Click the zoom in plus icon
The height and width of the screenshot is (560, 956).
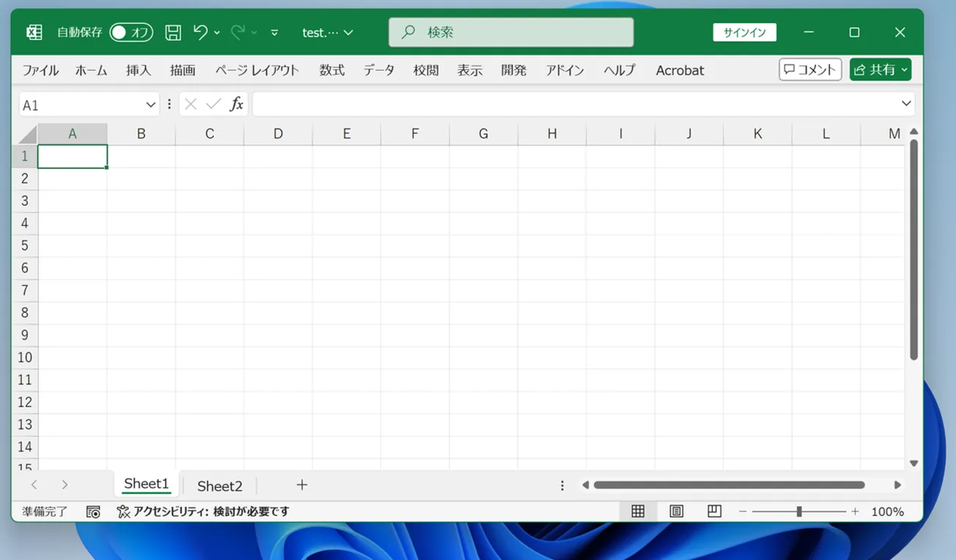click(x=855, y=512)
